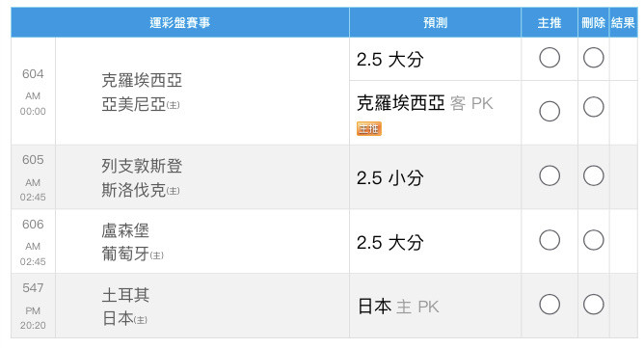This screenshot has height=348, width=644.
Task: Click the 結果 column header
Action: (x=623, y=22)
